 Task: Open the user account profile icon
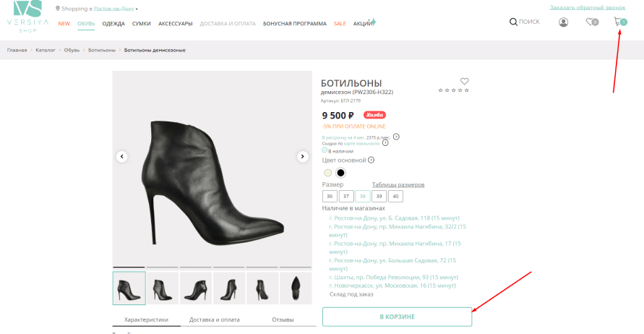coord(563,22)
